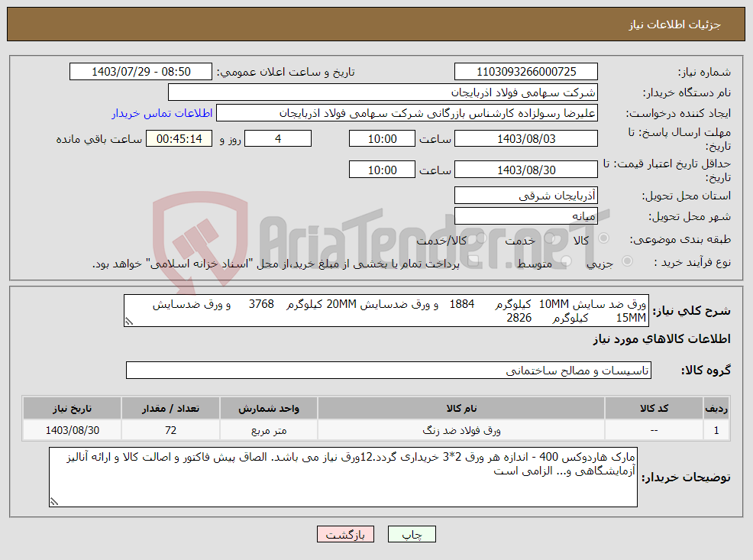Click buyer name field شرکت سهامی فولاد اذربایجان

tap(383, 92)
